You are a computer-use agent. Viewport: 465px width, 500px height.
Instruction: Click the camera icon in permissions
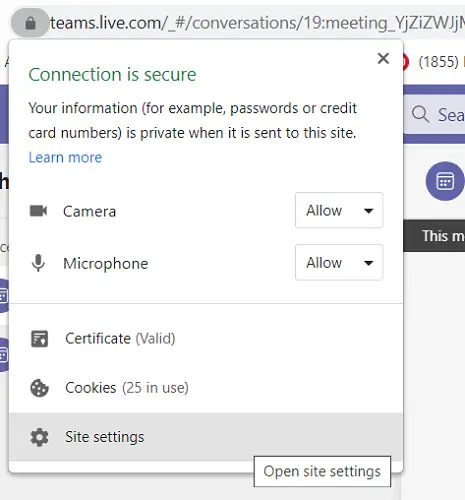click(38, 211)
